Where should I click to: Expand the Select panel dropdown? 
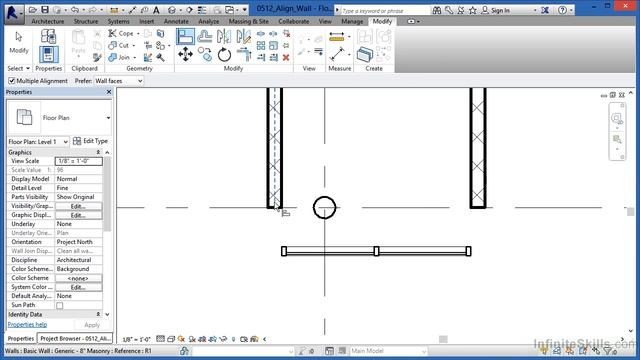[19, 69]
